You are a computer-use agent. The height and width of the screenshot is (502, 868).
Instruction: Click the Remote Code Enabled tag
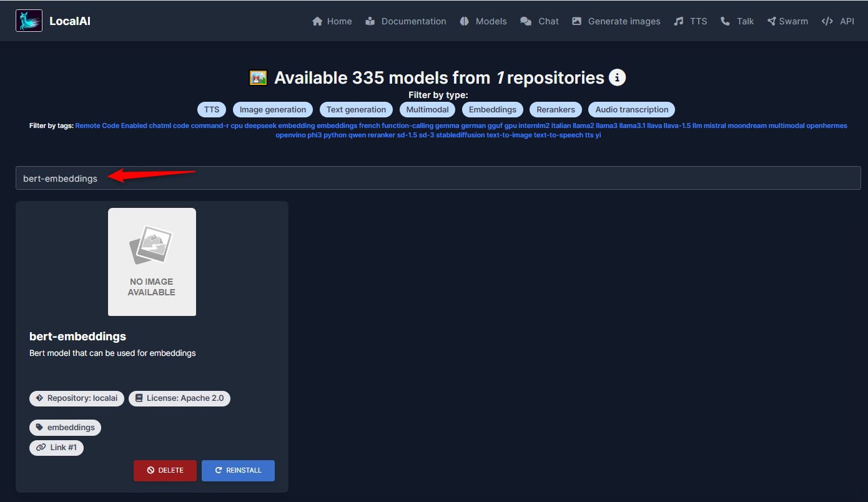point(111,125)
